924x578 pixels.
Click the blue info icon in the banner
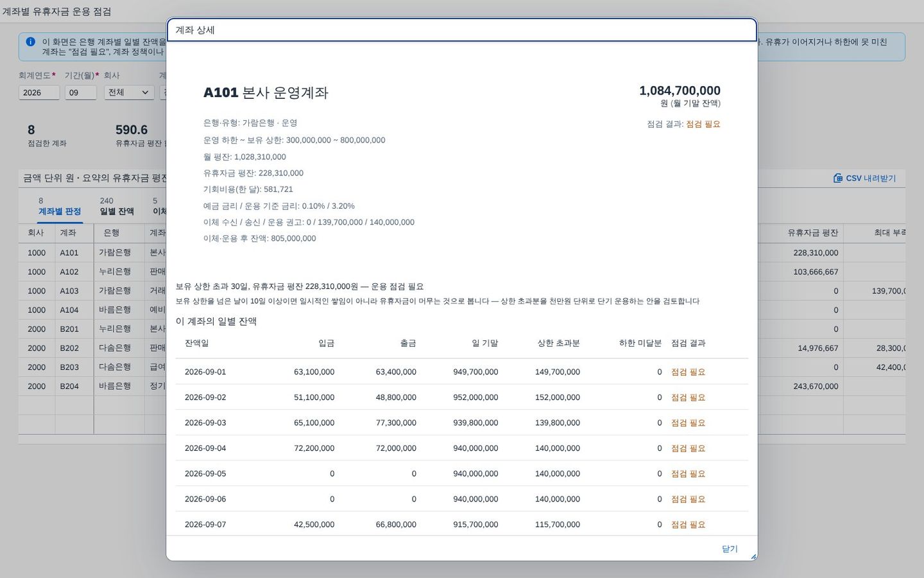(x=30, y=42)
